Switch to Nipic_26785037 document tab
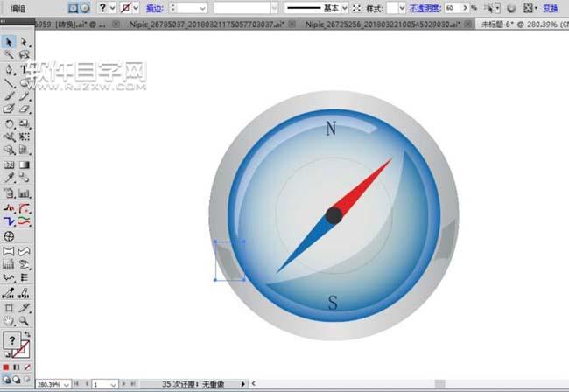Image resolution: width=569 pixels, height=392 pixels. [x=207, y=24]
